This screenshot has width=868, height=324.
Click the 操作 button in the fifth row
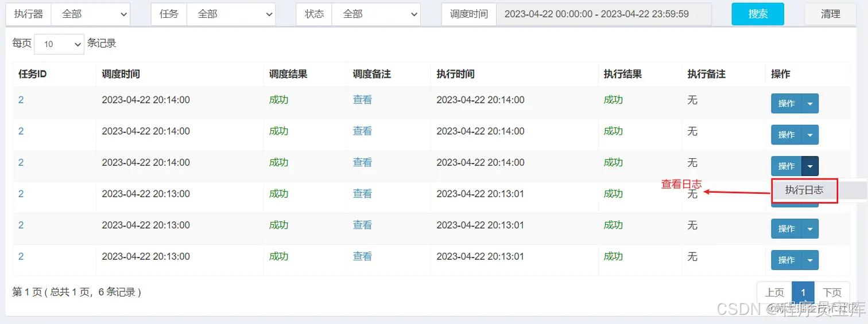pyautogui.click(x=786, y=229)
